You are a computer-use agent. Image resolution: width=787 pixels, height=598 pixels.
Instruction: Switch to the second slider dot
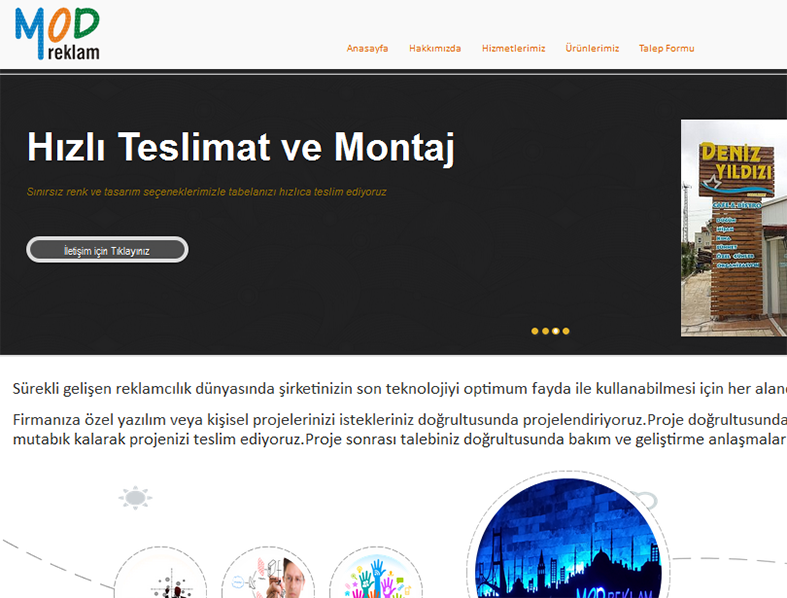click(x=545, y=331)
